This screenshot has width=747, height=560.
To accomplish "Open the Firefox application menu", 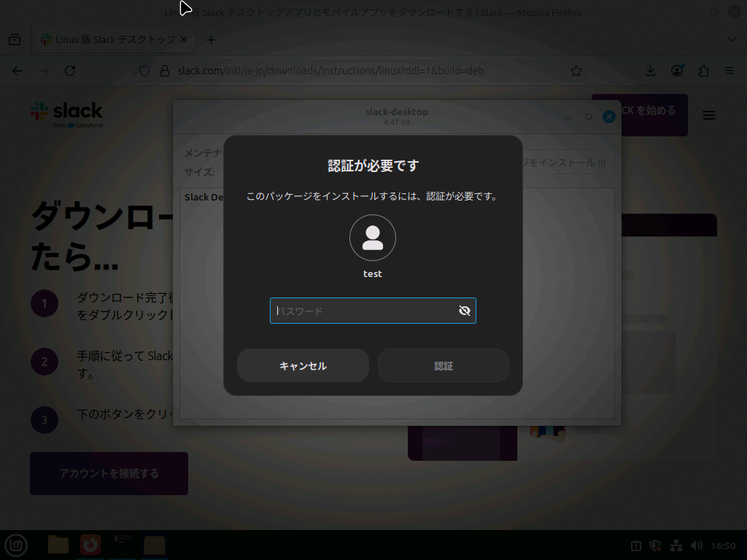I will (x=729, y=71).
